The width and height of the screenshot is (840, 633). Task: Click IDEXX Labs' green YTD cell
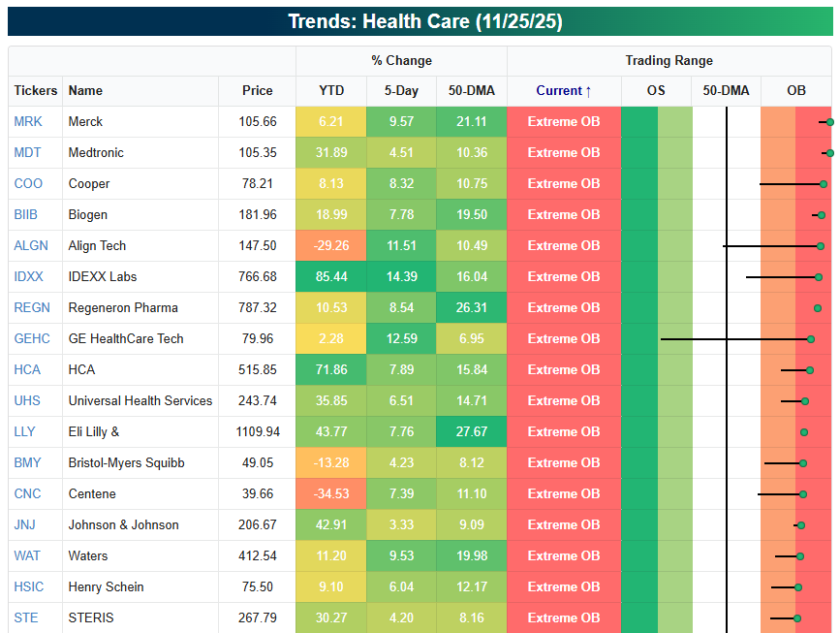pos(331,276)
